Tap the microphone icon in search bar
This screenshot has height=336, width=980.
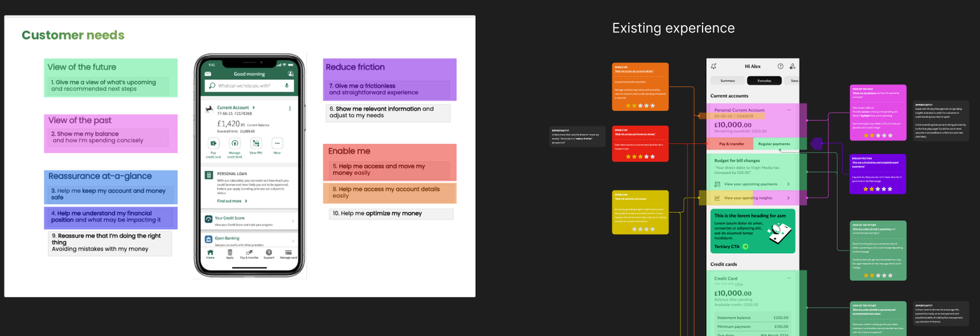(x=287, y=86)
